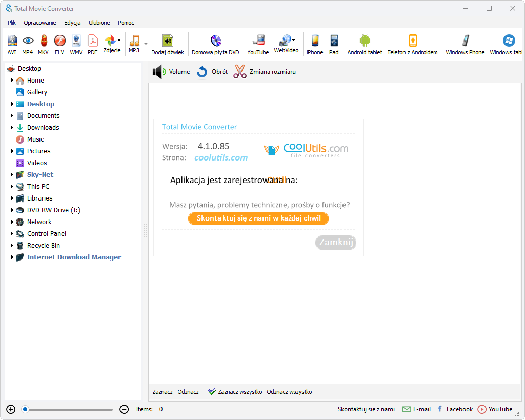Click the zoom-in plus icon
This screenshot has width=525, height=420.
point(11,409)
